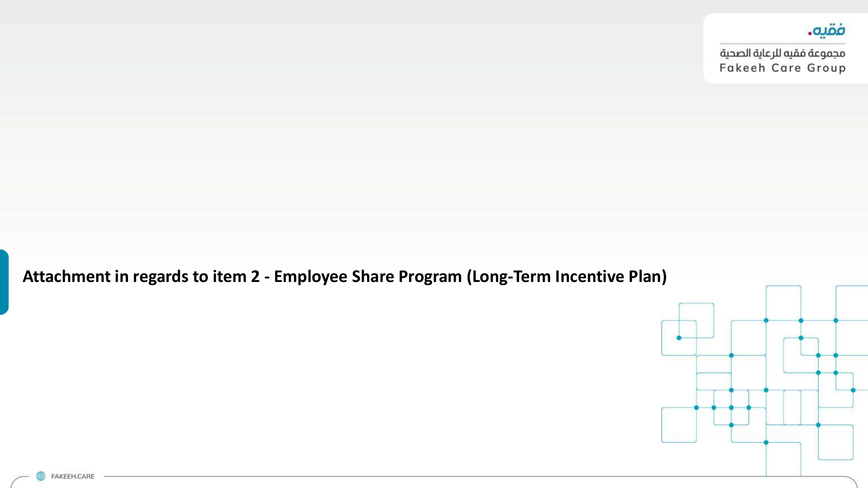Click the red dot in Fakeeh logo
Viewport: 868px width, 488px height.
[x=809, y=33]
